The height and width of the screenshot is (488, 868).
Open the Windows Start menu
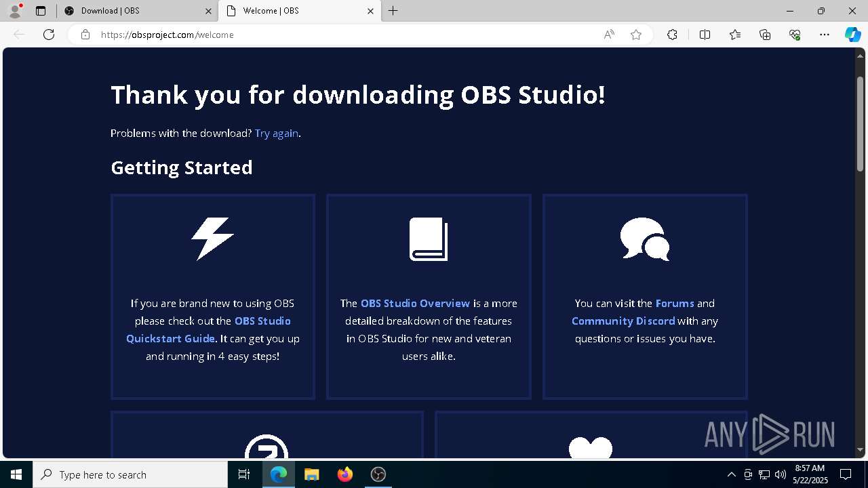[16, 474]
